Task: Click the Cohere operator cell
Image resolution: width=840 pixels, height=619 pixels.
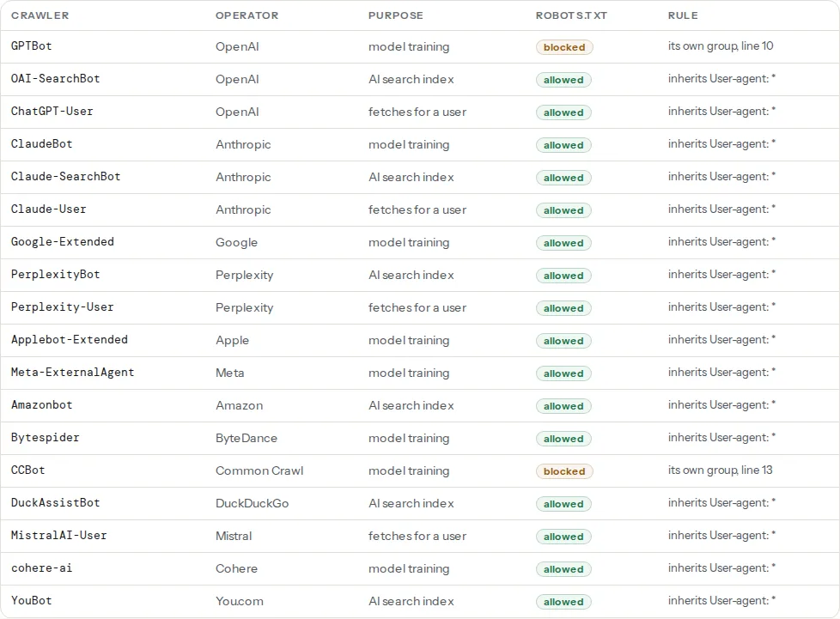Action: click(237, 569)
